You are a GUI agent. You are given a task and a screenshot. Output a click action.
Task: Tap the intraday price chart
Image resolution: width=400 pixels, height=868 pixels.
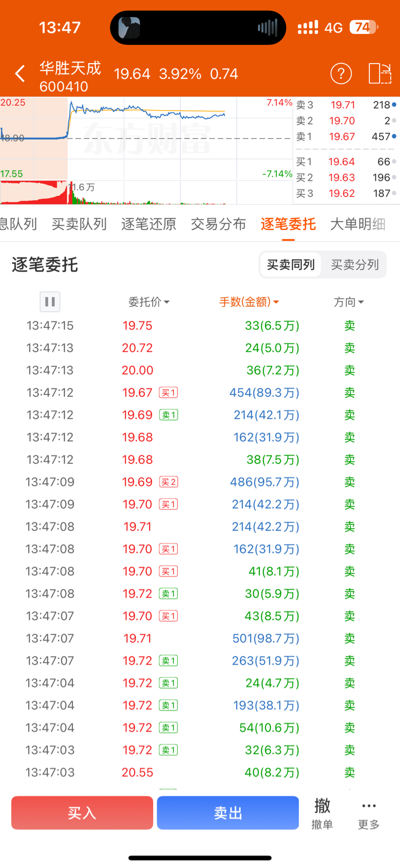[x=146, y=139]
